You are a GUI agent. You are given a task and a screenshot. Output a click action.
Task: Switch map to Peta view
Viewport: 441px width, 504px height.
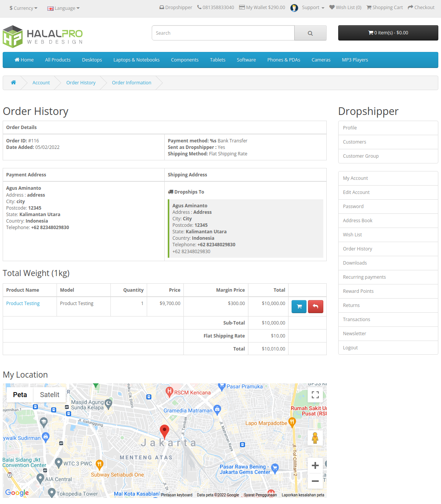coord(20,395)
